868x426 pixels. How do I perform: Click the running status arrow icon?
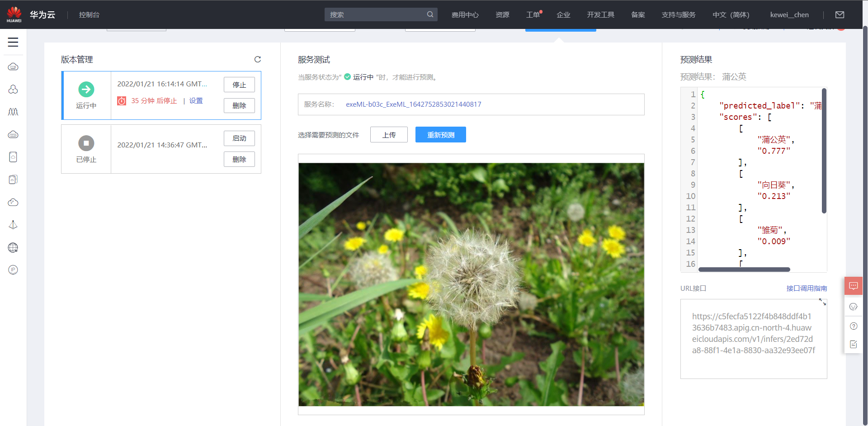pos(86,90)
